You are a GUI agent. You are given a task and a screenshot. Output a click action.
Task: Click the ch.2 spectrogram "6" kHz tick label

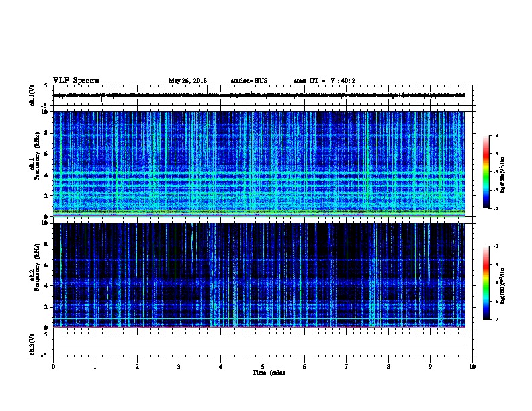(x=46, y=265)
